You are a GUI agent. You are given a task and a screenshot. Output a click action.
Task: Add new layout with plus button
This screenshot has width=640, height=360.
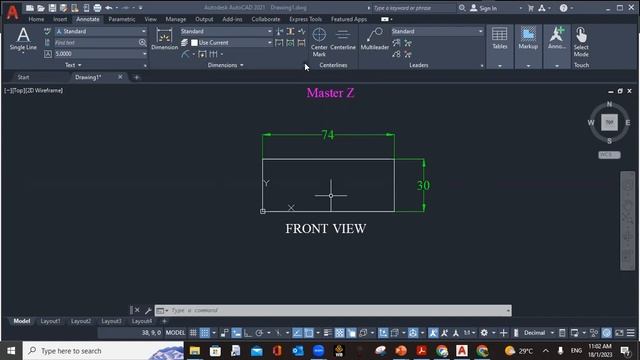(x=164, y=322)
